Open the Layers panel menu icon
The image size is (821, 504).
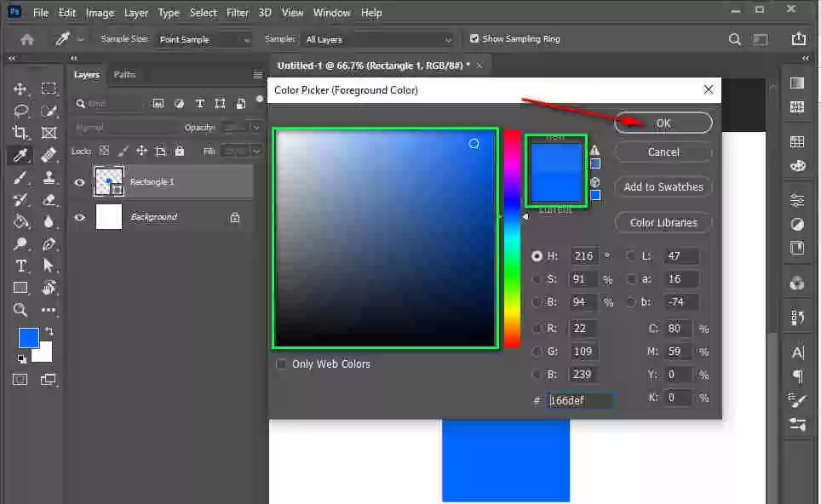coord(257,75)
